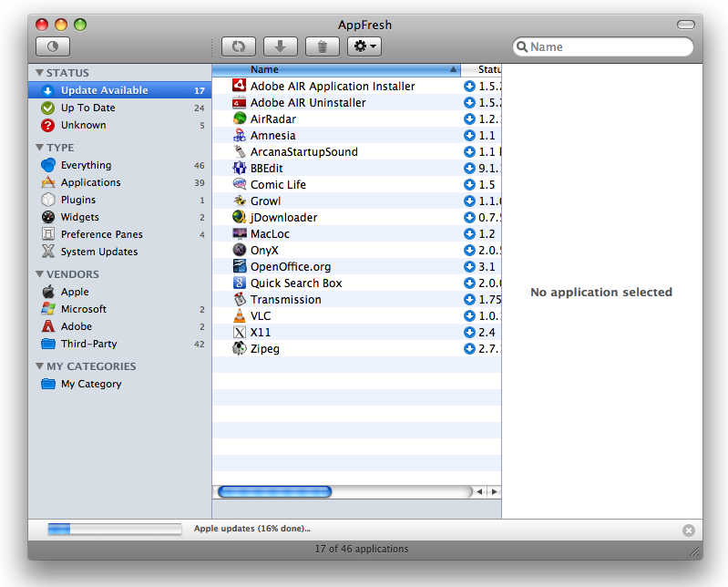728x587 pixels.
Task: Click the OnyX app icon
Action: click(x=239, y=251)
